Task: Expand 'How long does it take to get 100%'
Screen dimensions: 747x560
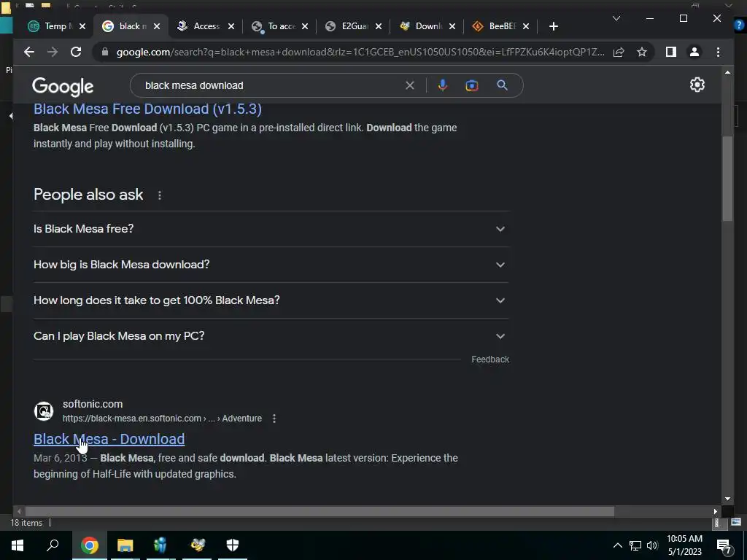Action: tap(271, 300)
